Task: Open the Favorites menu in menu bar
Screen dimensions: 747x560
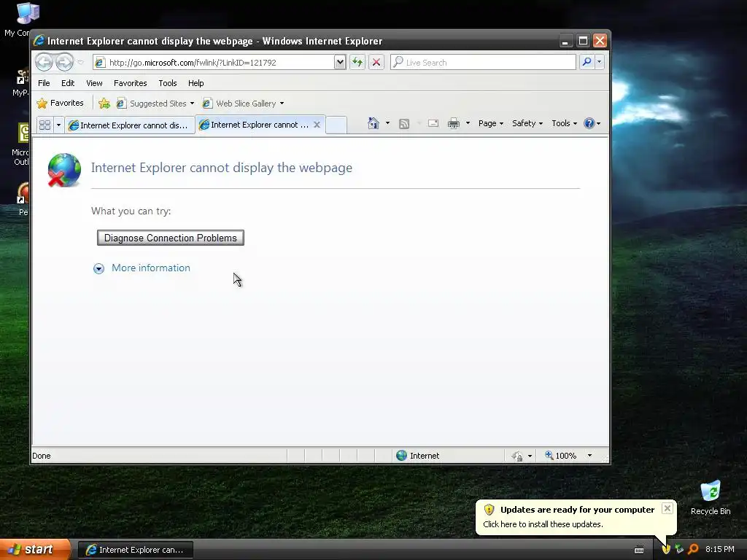Action: (x=130, y=83)
